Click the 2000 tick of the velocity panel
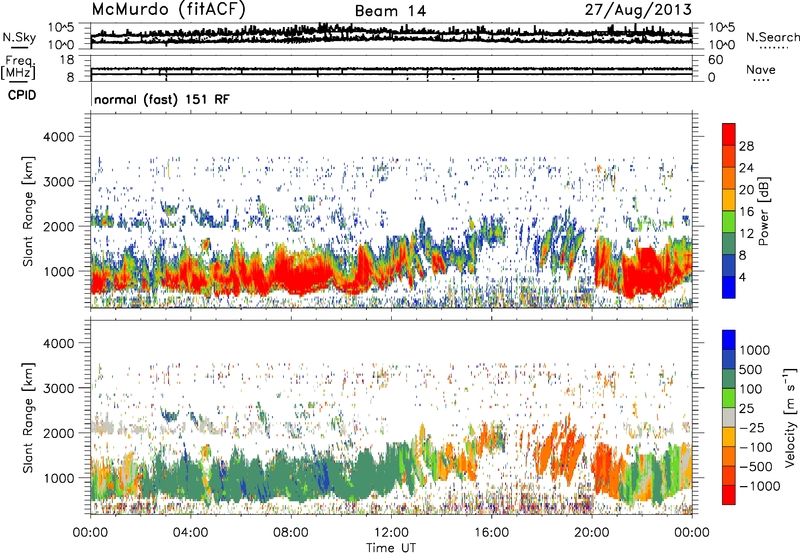The image size is (800, 554). tap(58, 433)
